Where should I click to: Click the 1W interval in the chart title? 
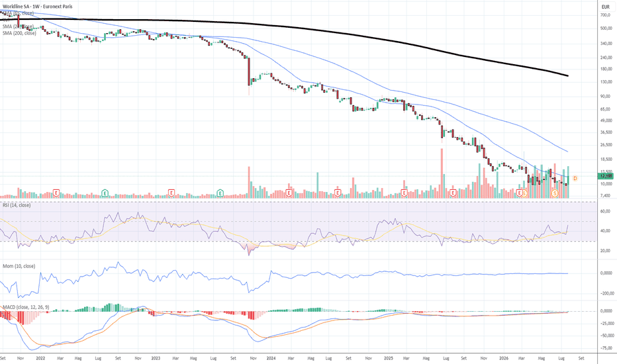36,7
